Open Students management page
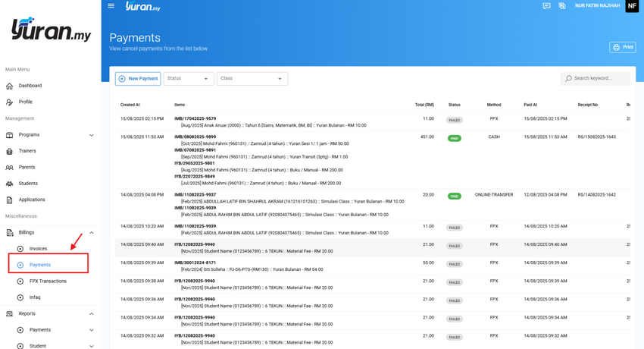This screenshot has width=644, height=349. [x=28, y=184]
